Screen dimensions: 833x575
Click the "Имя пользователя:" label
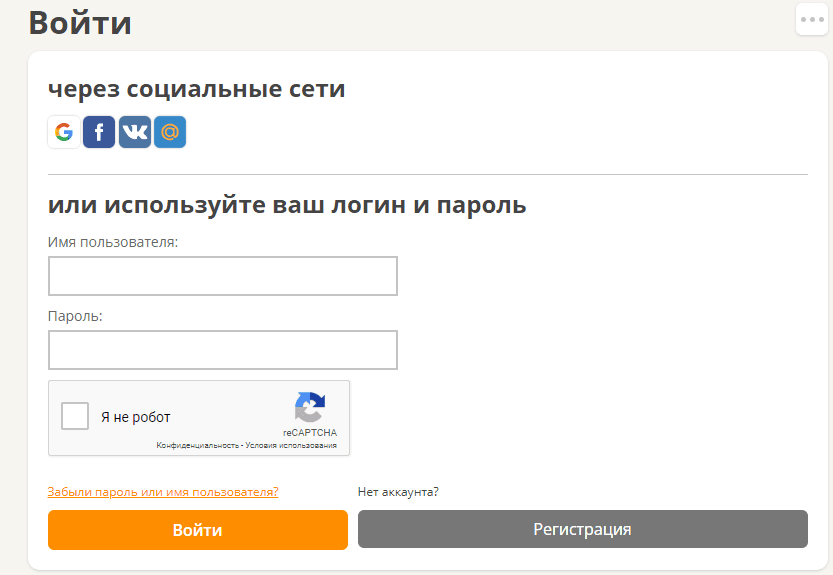pyautogui.click(x=113, y=242)
